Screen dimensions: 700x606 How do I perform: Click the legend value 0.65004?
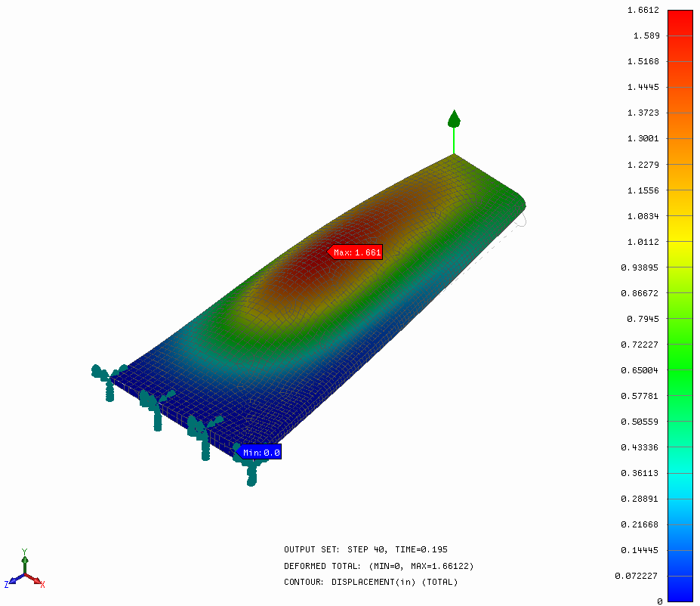pyautogui.click(x=640, y=370)
